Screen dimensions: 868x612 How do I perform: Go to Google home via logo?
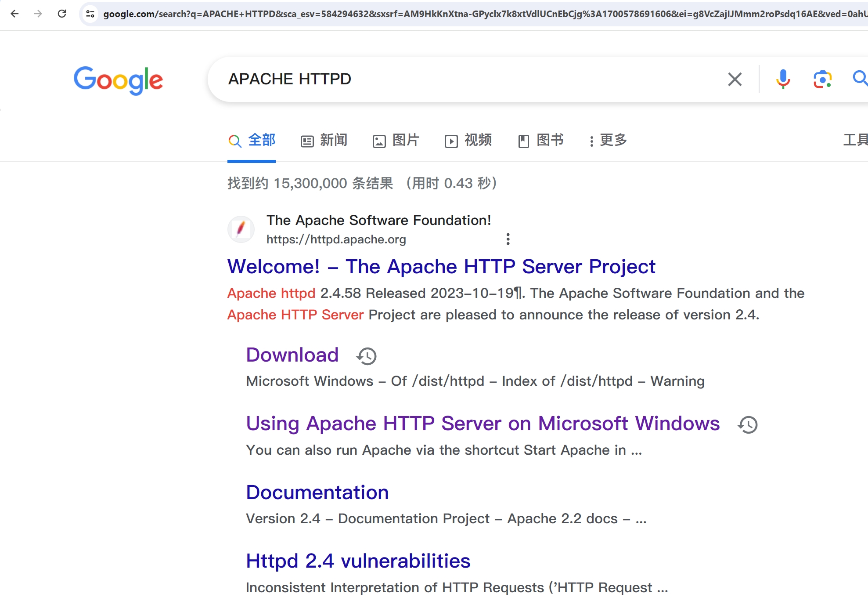click(x=118, y=80)
